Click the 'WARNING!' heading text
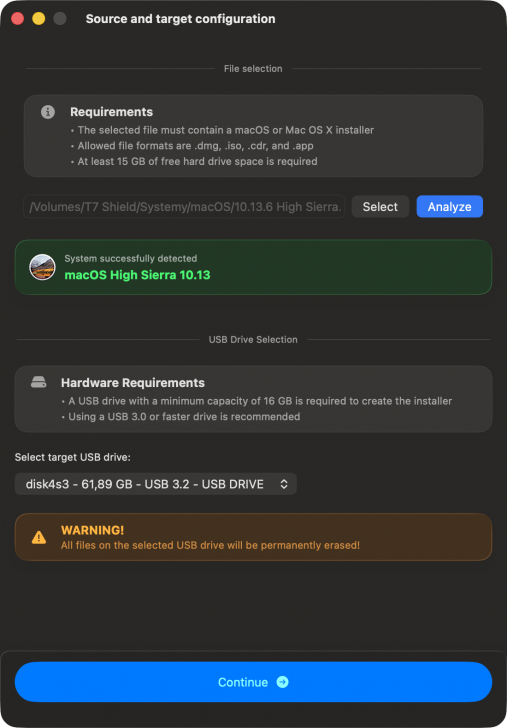Screen dimensions: 507x728 point(92,530)
